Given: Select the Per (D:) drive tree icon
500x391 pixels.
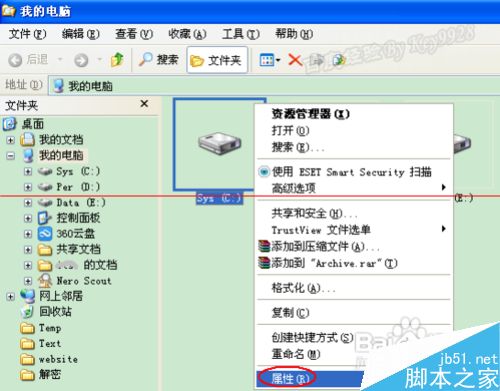Looking at the screenshot, I should click(45, 187).
